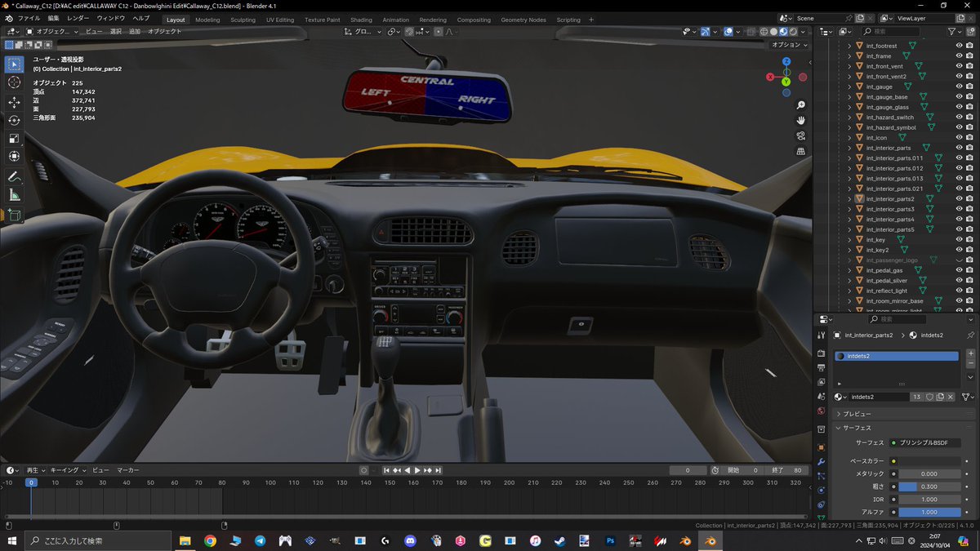
Task: Expand the int_interior_parts.011 row
Action: coord(849,158)
